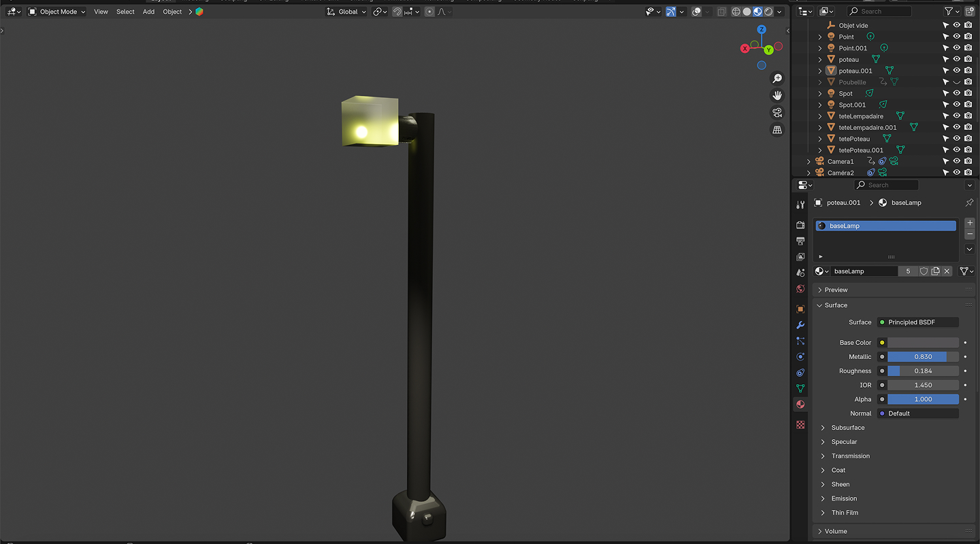Click the Principled BSDF surface shader button
The image size is (980, 544).
pos(918,322)
